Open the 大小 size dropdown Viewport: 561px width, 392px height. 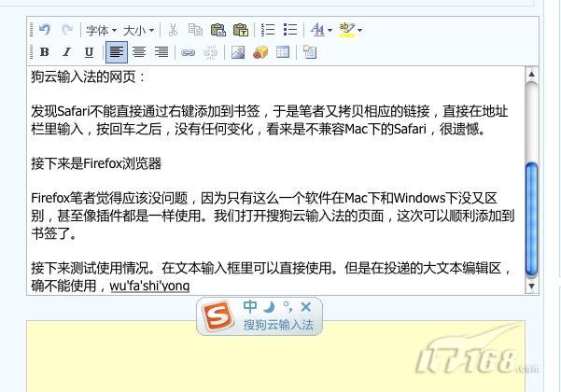point(138,31)
